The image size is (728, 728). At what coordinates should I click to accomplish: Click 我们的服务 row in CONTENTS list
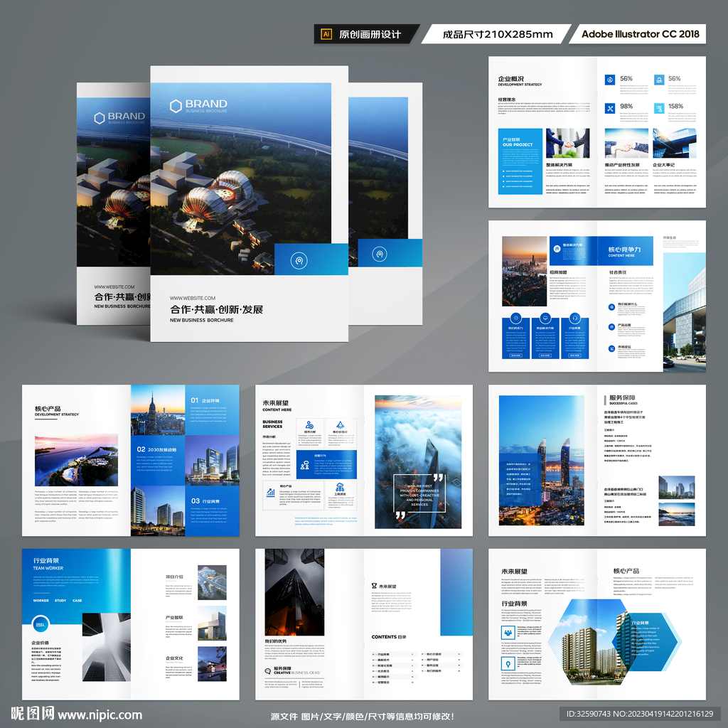(441, 671)
